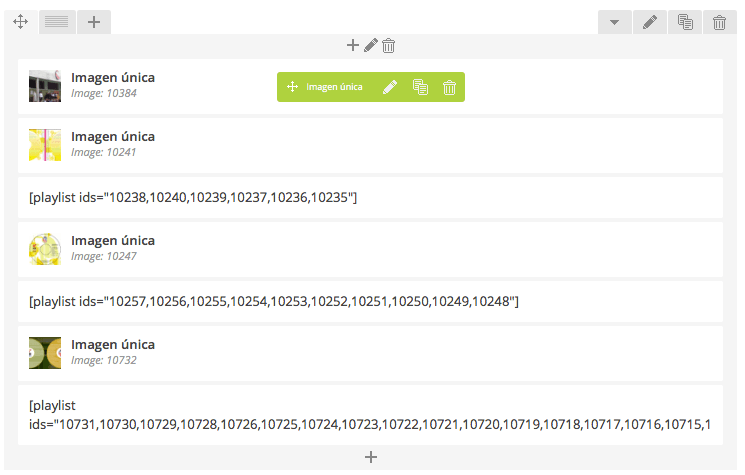Select the thumbnail for Image 10384
The width and height of the screenshot is (745, 475).
point(45,86)
